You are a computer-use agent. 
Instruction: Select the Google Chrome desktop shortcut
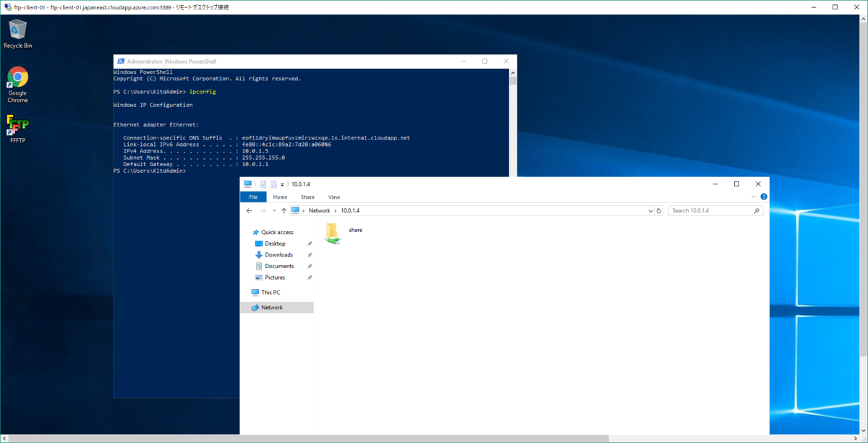pyautogui.click(x=17, y=85)
